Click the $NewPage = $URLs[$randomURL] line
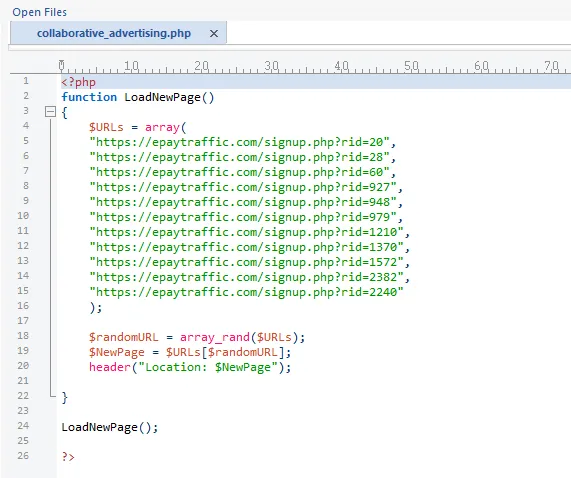Screen dimensions: 571x478 tap(190, 352)
